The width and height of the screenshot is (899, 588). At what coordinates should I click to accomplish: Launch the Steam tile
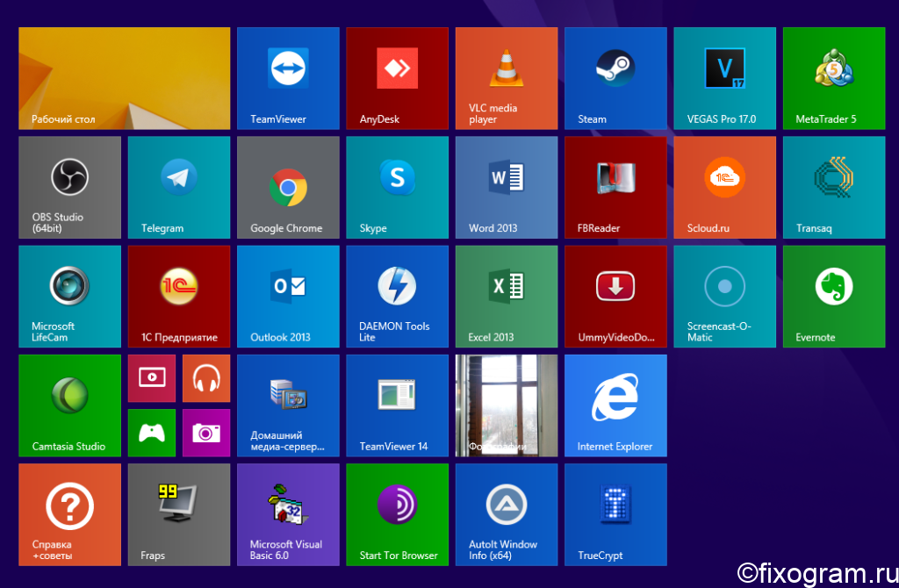point(615,78)
